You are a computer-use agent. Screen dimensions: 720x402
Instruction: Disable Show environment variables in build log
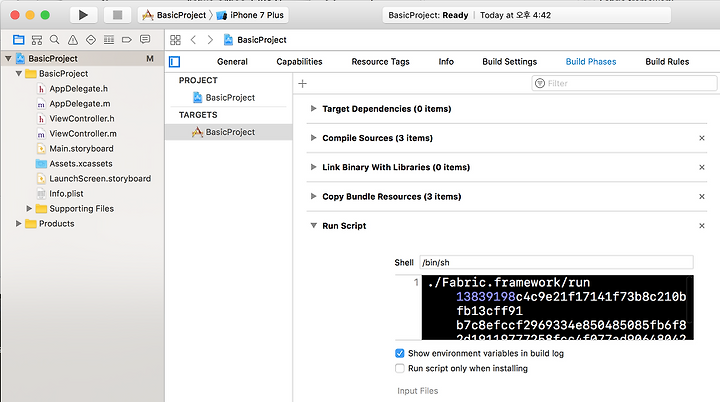pos(399,353)
